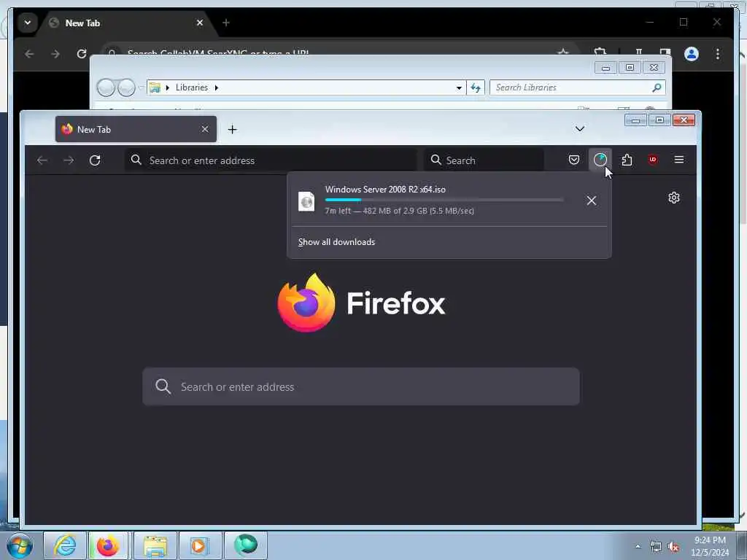The width and height of the screenshot is (747, 560).
Task: Open green globe app on taskbar
Action: (x=246, y=545)
